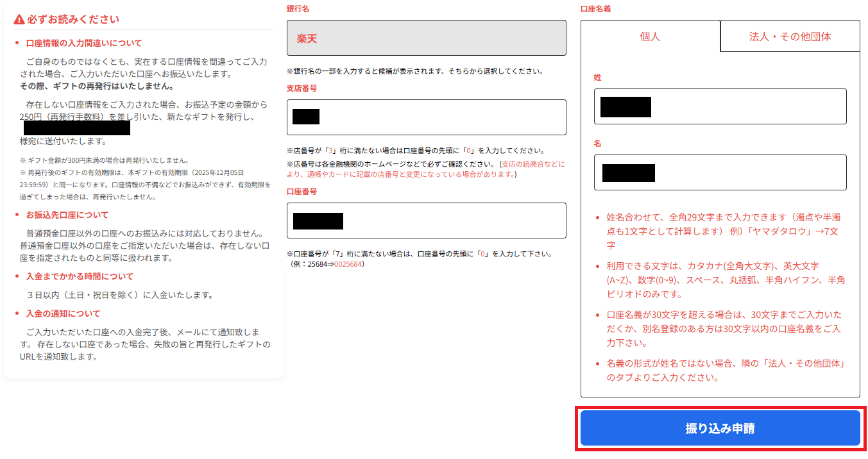The height and width of the screenshot is (459, 868).
Task: Click the 支店番号 label text
Action: coord(302,88)
